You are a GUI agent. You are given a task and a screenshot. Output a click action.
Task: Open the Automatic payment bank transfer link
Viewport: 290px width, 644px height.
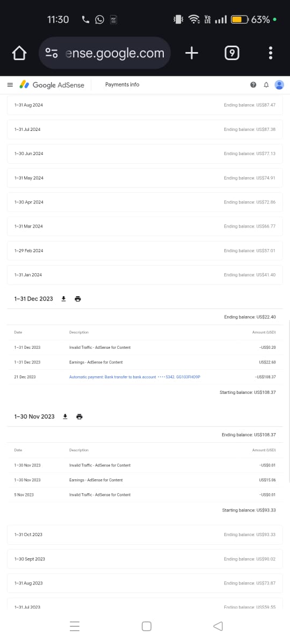tap(135, 377)
